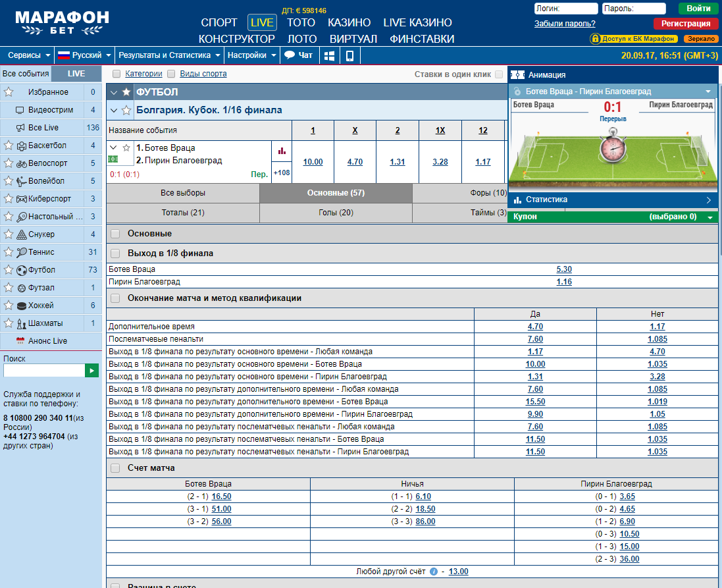Click the Все Live megaphone icon

tap(20, 128)
